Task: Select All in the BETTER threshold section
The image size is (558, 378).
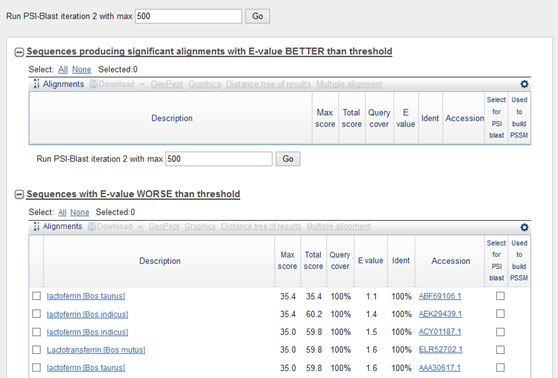Action: [63, 69]
